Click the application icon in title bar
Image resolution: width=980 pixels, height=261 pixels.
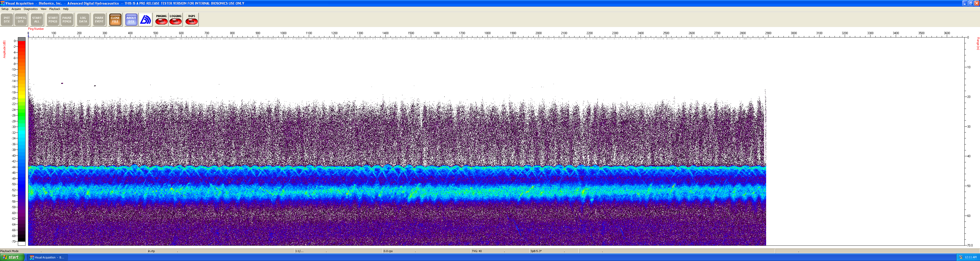(3, 3)
